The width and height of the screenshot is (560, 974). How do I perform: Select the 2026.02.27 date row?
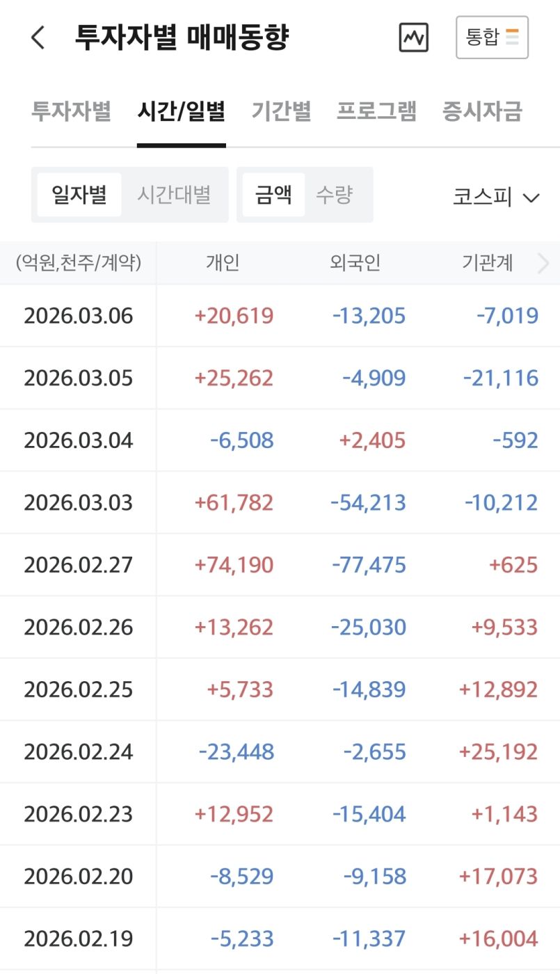[x=78, y=565]
